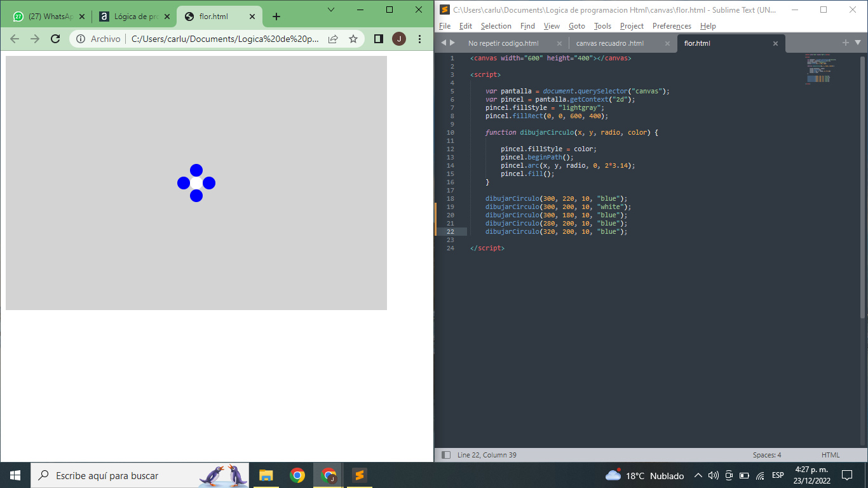Image resolution: width=868 pixels, height=488 pixels.
Task: Click line number 10 in gutter
Action: tap(451, 132)
